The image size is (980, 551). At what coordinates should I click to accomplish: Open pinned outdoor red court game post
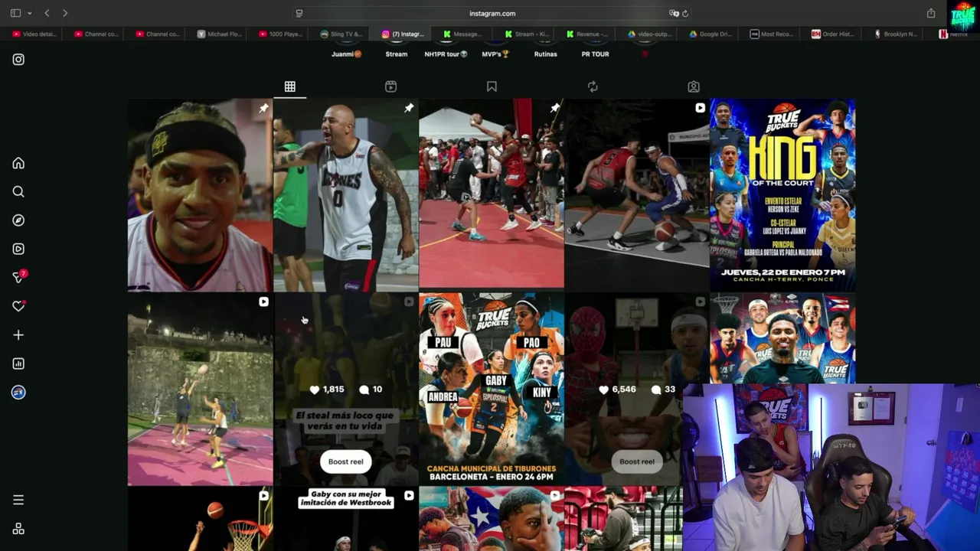[492, 194]
